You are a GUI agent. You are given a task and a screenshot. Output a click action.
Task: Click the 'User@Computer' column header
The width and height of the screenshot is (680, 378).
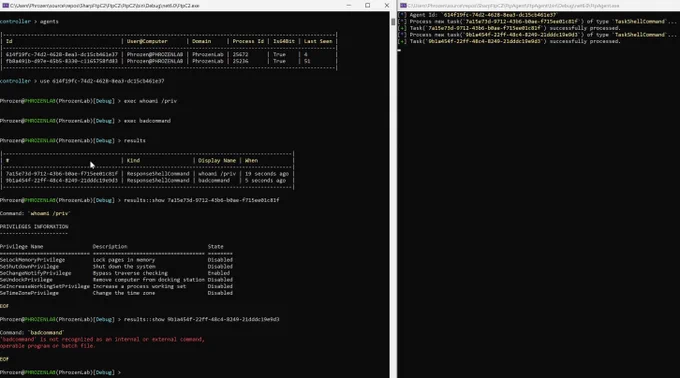(147, 41)
